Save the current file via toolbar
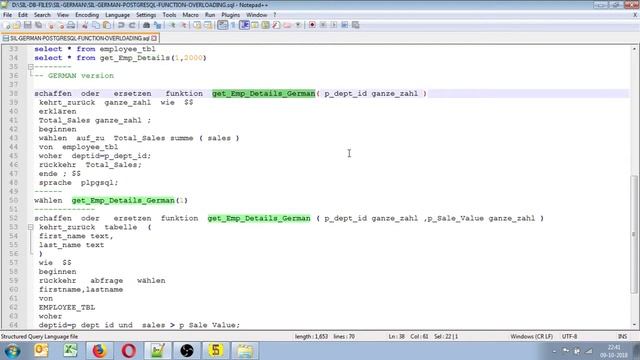640x360 pixels. tap(28, 25)
